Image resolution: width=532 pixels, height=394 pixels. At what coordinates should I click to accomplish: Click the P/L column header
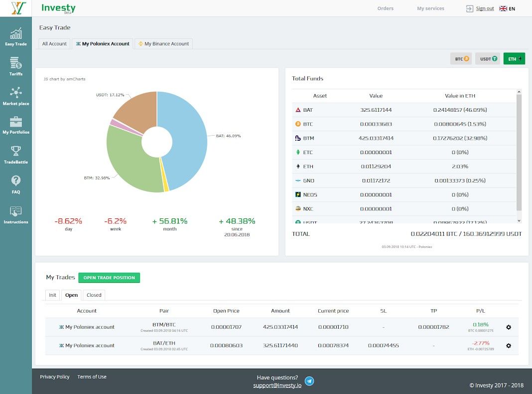click(x=481, y=311)
